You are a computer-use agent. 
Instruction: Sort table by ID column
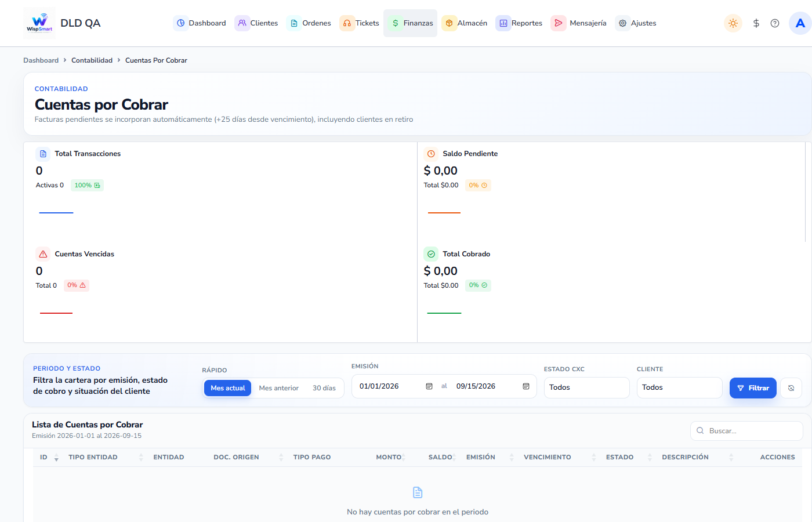(x=49, y=457)
